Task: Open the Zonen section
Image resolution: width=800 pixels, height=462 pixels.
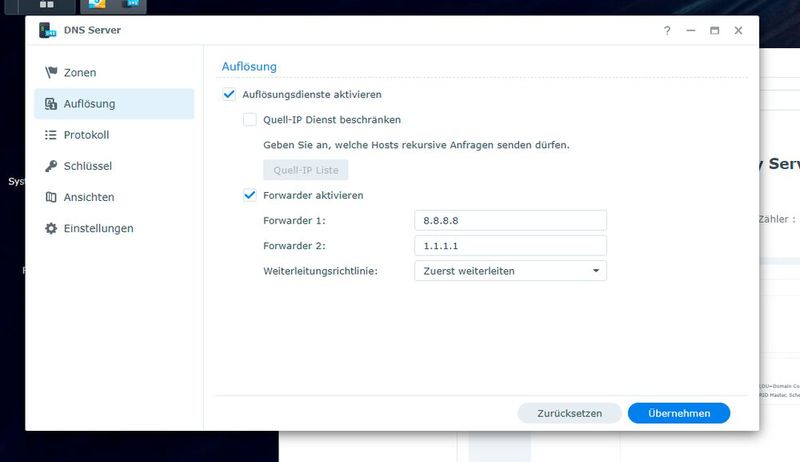Action: tap(114, 72)
